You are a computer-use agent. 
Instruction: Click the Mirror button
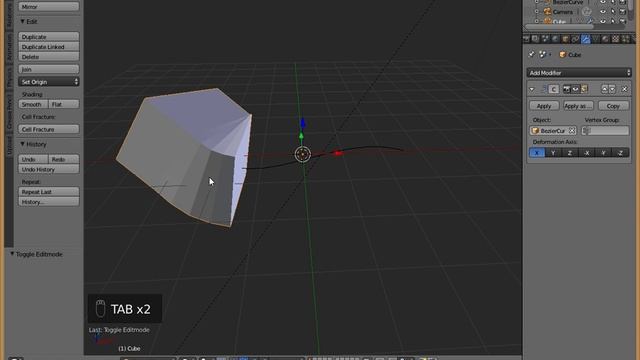point(49,7)
